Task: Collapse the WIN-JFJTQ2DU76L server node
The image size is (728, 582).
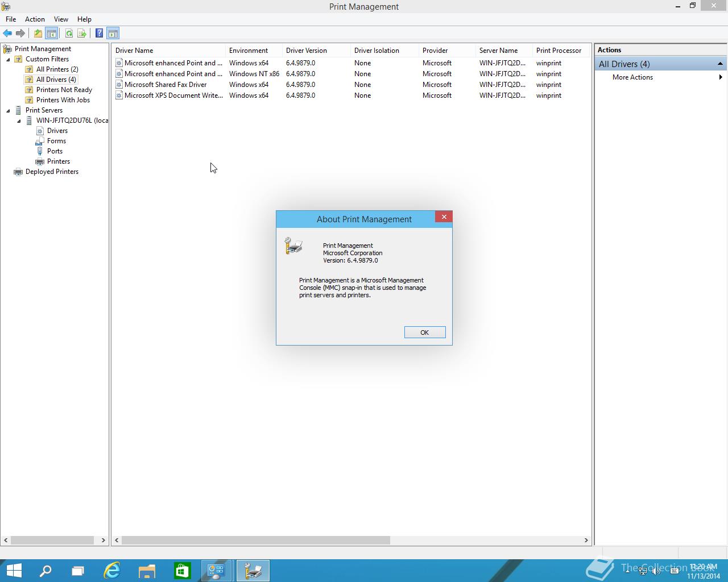Action: 19,120
